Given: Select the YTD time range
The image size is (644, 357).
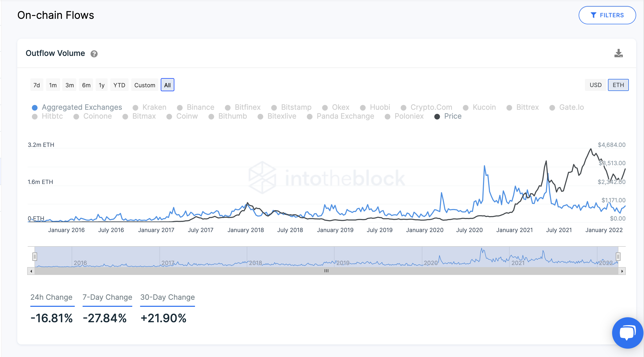Looking at the screenshot, I should point(119,85).
